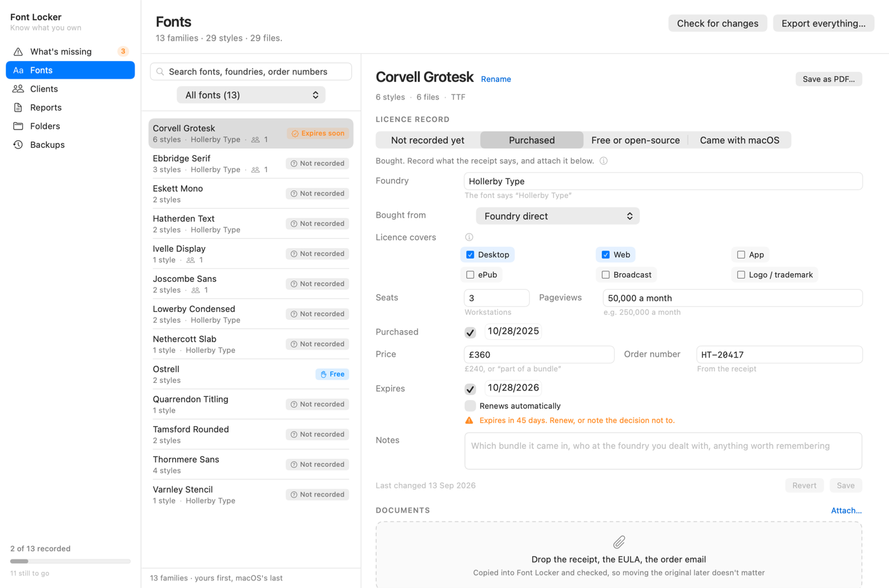Click the recorded progress bar
889x588 pixels.
[70, 561]
